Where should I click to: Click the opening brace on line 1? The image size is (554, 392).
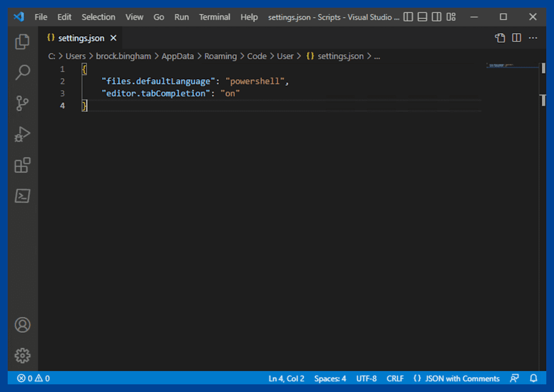(x=84, y=69)
